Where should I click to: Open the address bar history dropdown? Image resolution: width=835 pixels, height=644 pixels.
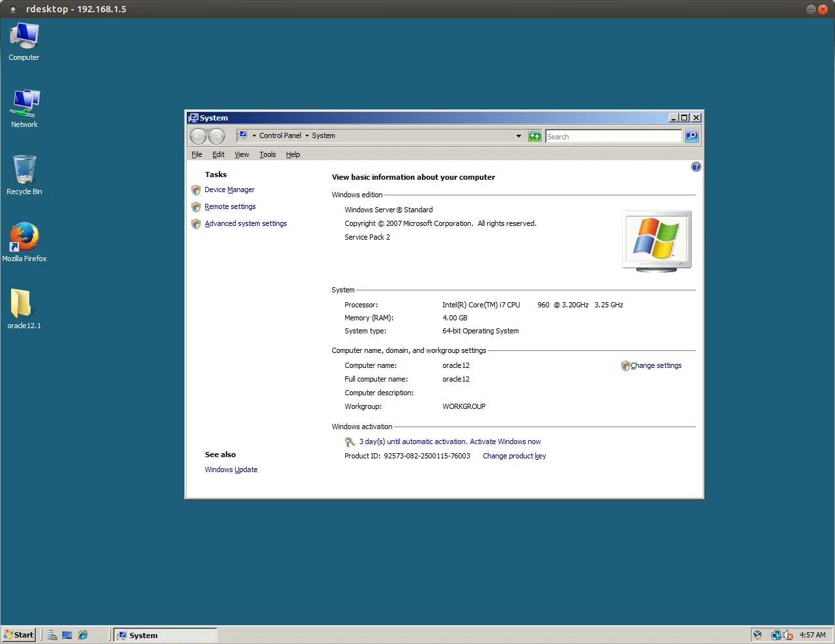(x=518, y=135)
